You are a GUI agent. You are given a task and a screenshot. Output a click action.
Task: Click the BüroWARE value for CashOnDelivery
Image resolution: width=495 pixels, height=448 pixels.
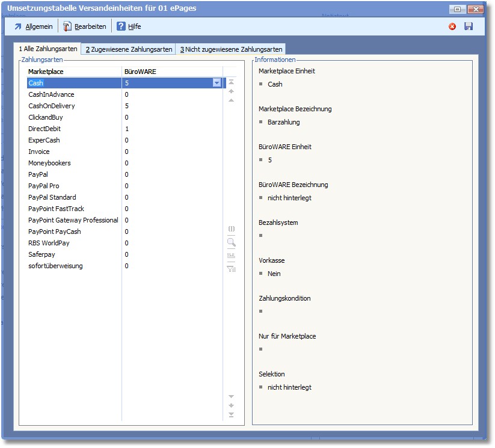(127, 106)
